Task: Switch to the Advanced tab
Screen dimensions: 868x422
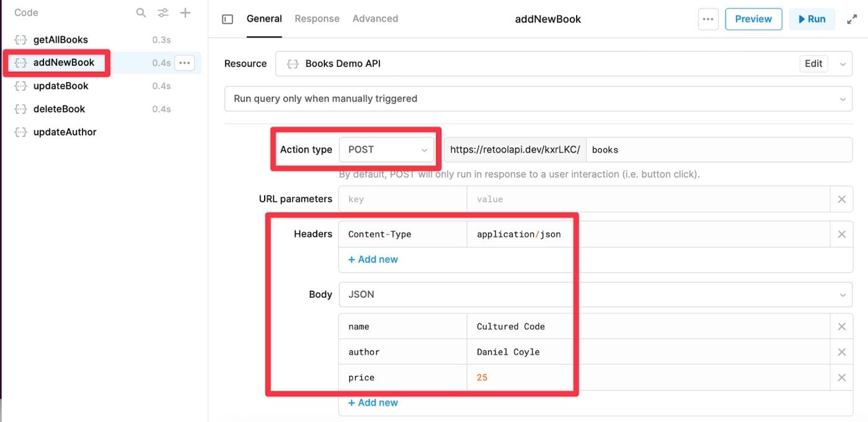Action: pos(375,19)
